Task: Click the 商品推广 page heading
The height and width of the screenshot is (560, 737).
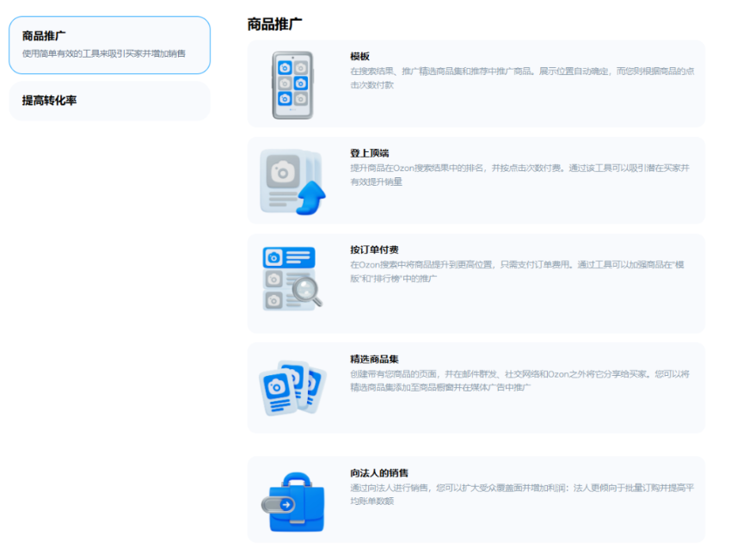Action: [x=274, y=24]
